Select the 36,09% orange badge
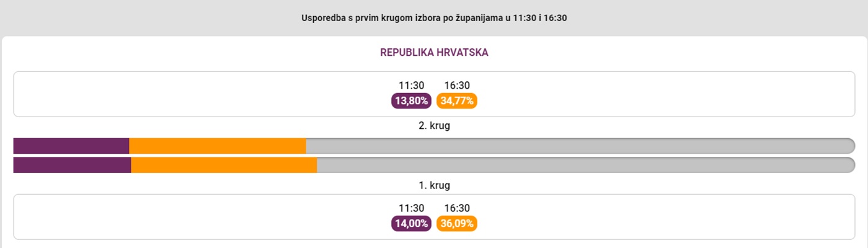 tap(457, 223)
